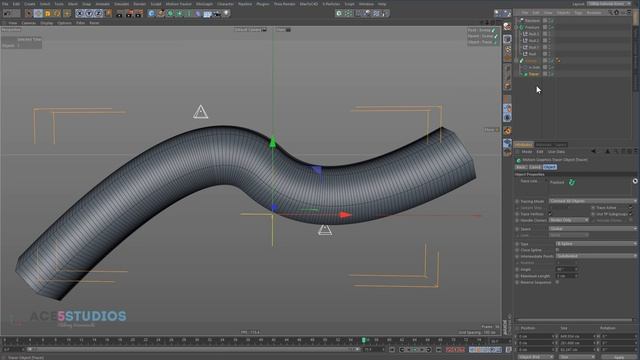
Task: Open the MoGraph menu
Action: 204,4
